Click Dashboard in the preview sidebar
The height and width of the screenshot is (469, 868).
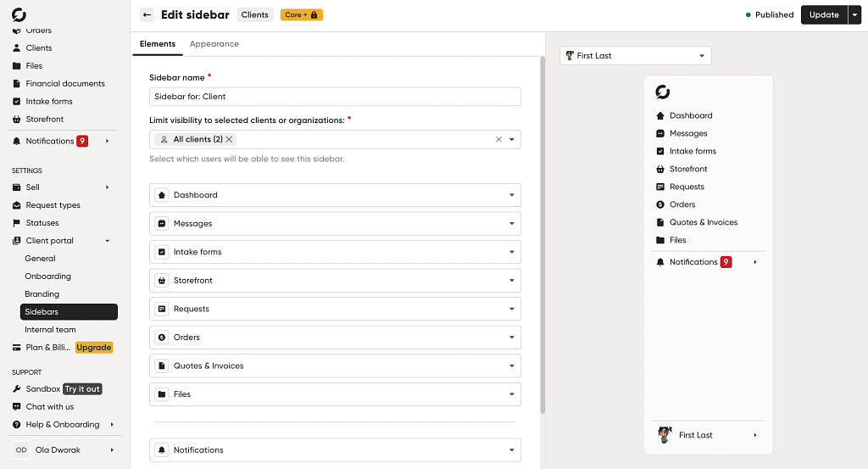click(691, 115)
